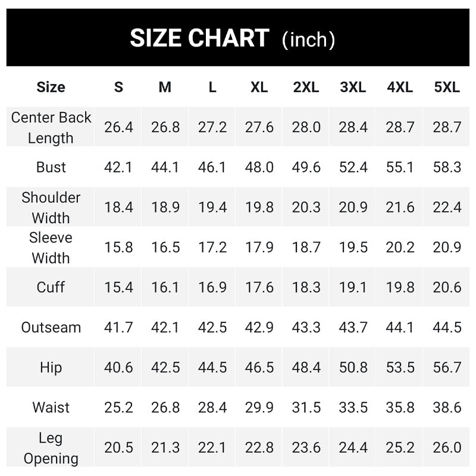The height and width of the screenshot is (476, 476).
Task: Click the XL column header
Action: click(259, 87)
